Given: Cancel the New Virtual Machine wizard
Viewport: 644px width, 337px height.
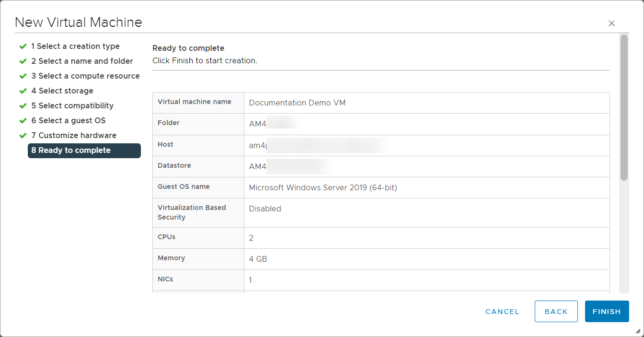Looking at the screenshot, I should click(x=502, y=312).
